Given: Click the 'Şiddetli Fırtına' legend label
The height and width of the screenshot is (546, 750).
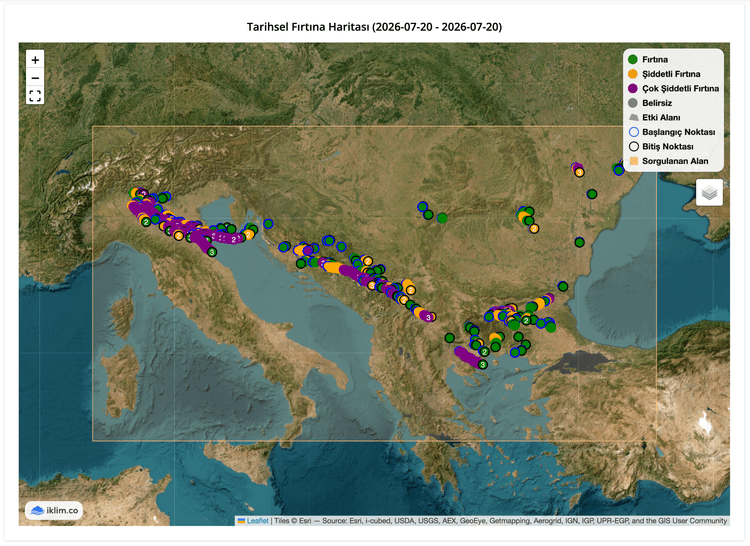Looking at the screenshot, I should pos(671,74).
